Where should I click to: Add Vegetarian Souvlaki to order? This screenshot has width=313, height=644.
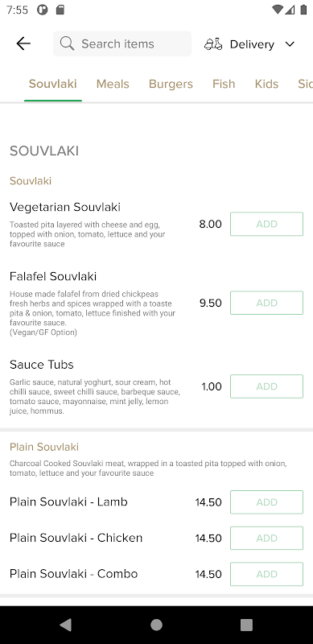(266, 224)
